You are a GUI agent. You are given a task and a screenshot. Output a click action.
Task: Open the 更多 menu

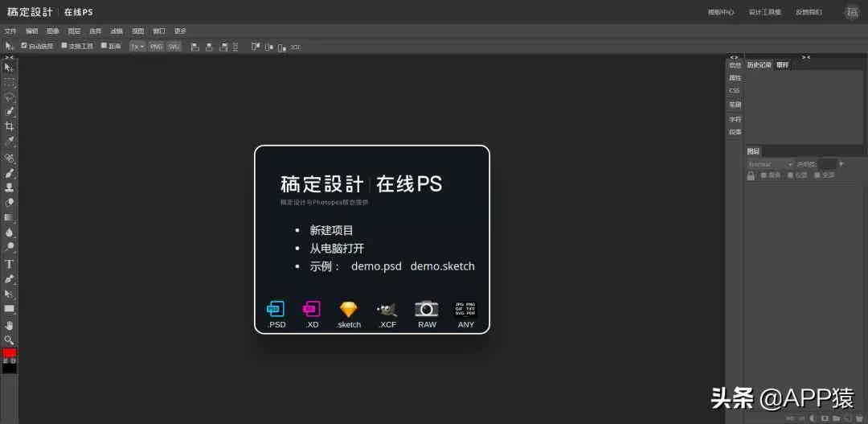pyautogui.click(x=181, y=31)
